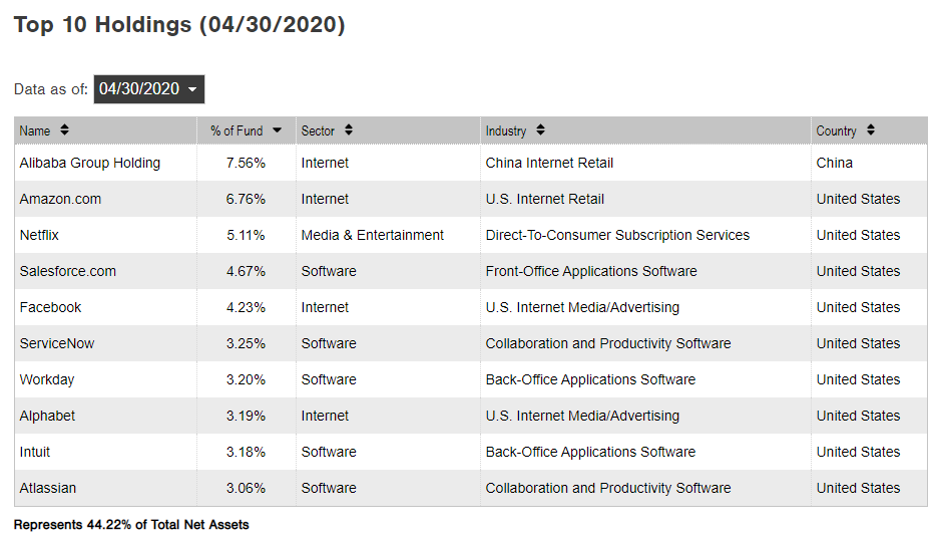Image resolution: width=936 pixels, height=538 pixels.
Task: Sort table by Name column icon
Action: pos(65,130)
